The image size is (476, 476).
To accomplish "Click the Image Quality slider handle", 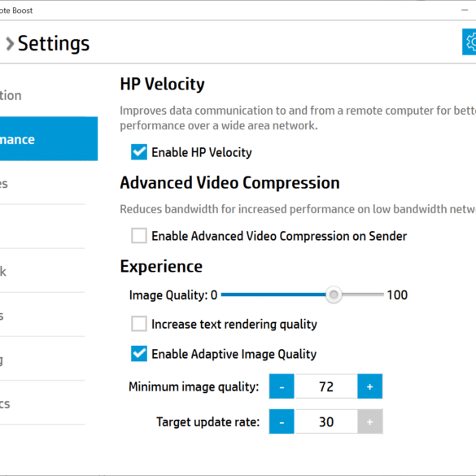I will pos(334,295).
